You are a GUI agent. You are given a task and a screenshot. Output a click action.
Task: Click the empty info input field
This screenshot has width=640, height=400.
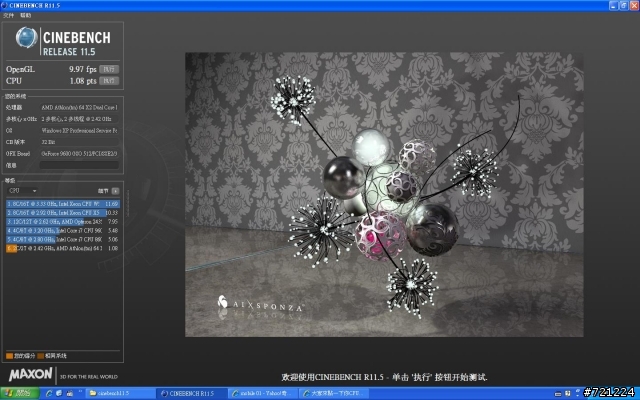tap(79, 165)
